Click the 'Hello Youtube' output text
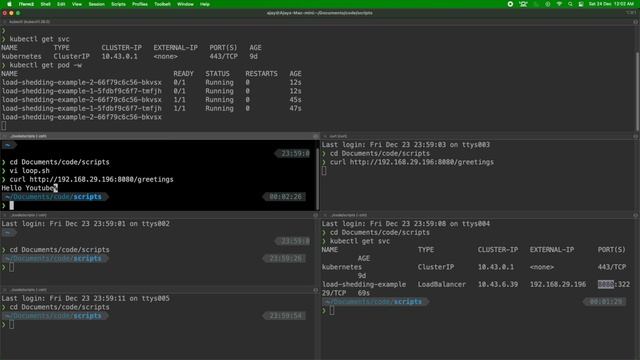Viewport: 640px width, 360px height. (28, 188)
